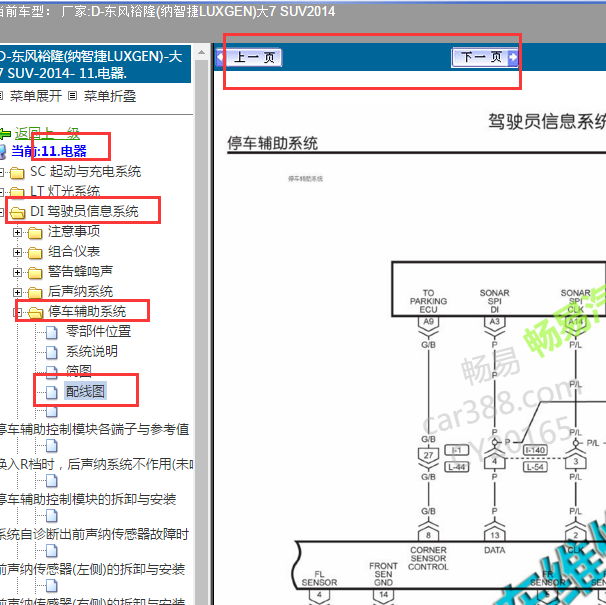The width and height of the screenshot is (606, 605).
Task: Click the 注意事项 folder icon
Action: (35, 233)
